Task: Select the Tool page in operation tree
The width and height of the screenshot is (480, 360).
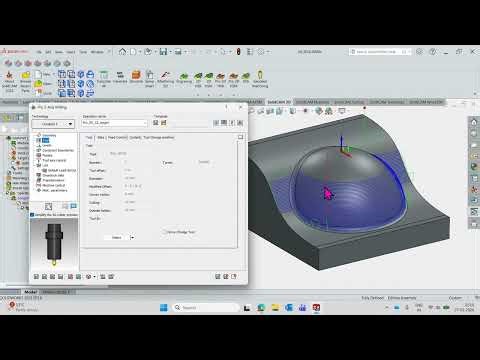Action: pyautogui.click(x=45, y=140)
